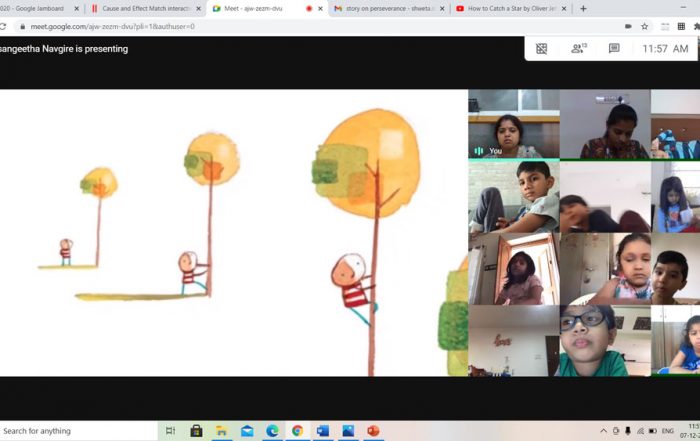700x441 pixels.
Task: Select the tile of the girl by the door
Action: tap(513, 269)
